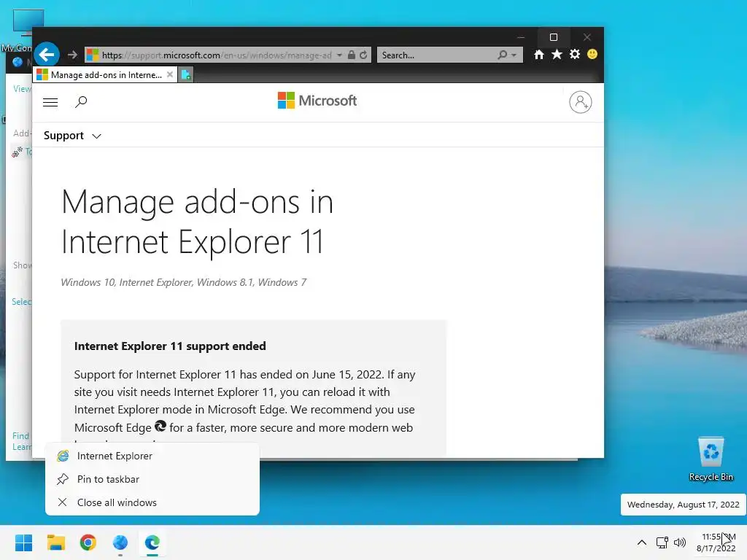Click the volume speaker tray icon
The image size is (747, 560).
[x=680, y=542]
